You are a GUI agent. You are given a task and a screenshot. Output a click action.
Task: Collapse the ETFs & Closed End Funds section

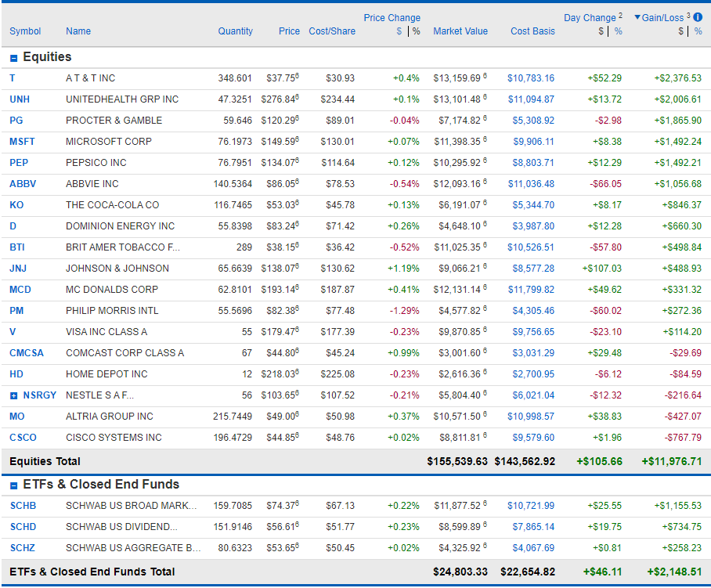tap(13, 485)
